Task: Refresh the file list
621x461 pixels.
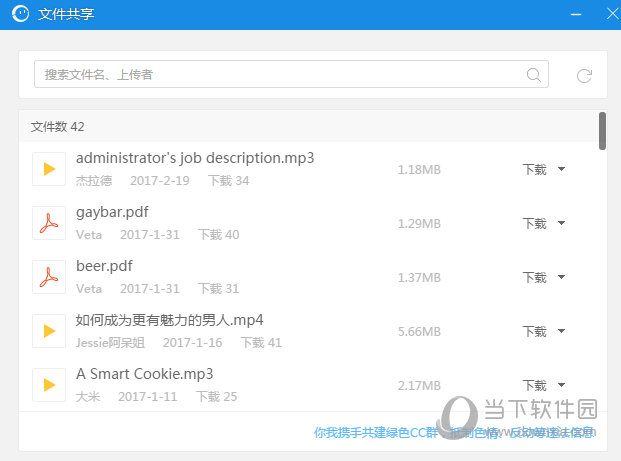Action: [584, 75]
